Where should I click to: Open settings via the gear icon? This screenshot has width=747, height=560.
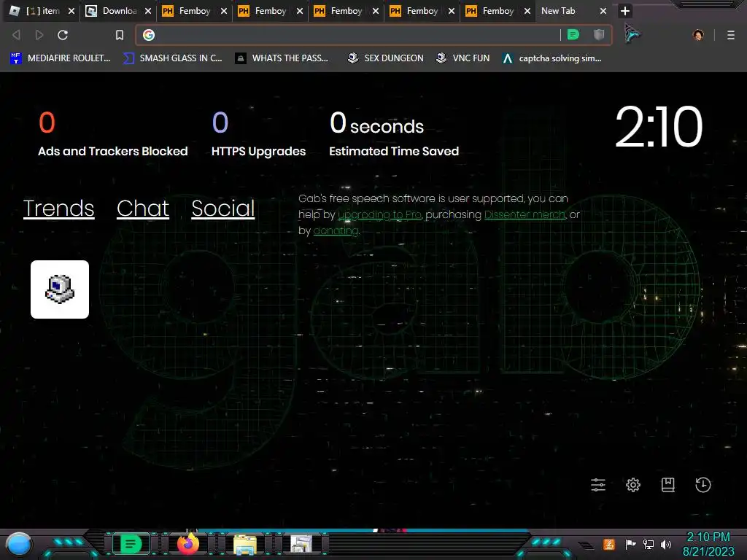pyautogui.click(x=632, y=485)
